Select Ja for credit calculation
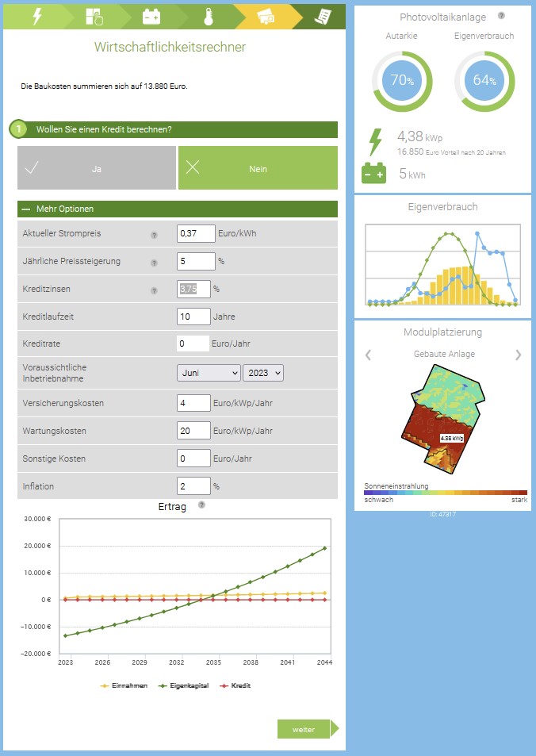The width and height of the screenshot is (536, 756). 97,168
